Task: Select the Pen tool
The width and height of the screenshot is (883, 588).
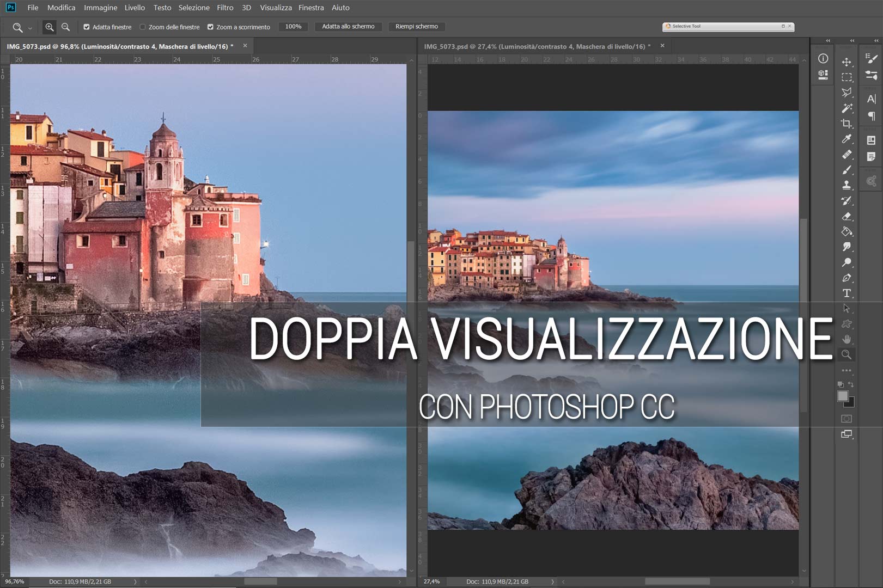Action: point(847,277)
